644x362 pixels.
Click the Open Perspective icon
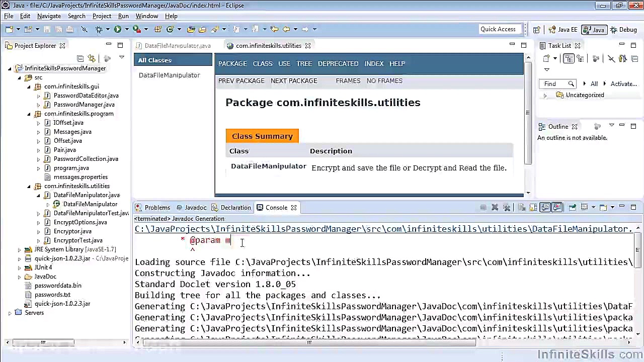[x=536, y=30]
